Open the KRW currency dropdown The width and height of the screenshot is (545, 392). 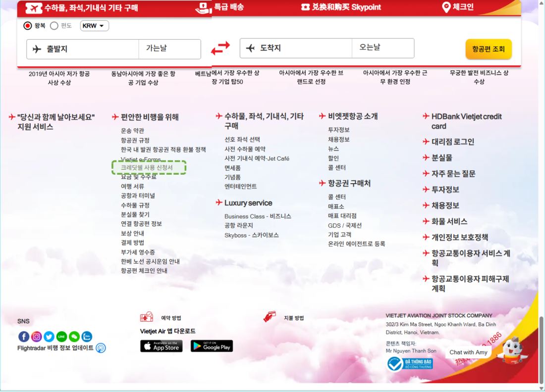point(94,26)
